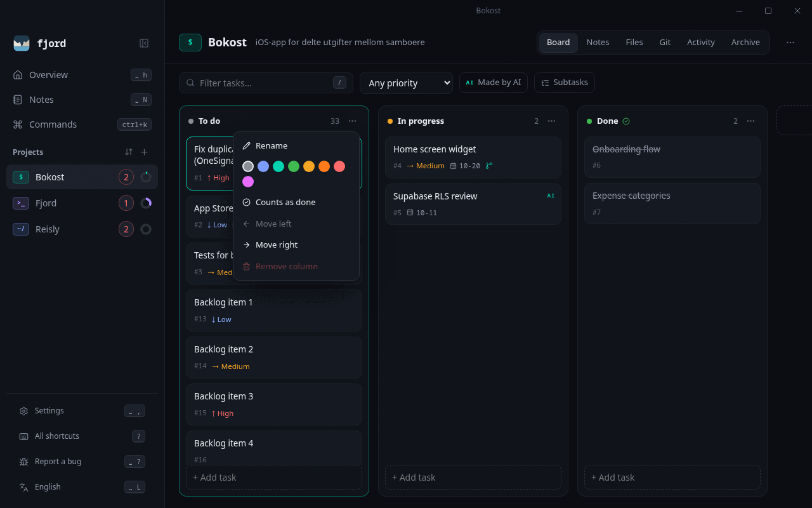
Task: Click the To do column three-dot menu
Action: pos(353,121)
